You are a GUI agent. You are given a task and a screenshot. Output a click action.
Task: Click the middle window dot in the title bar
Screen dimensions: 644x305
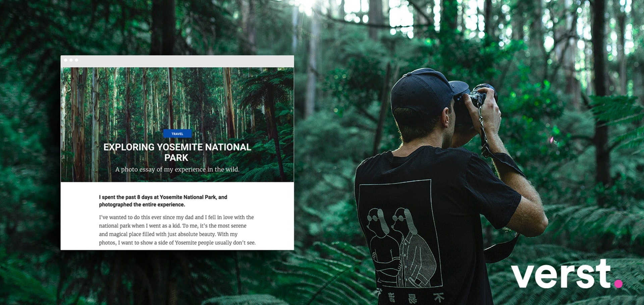(71, 60)
